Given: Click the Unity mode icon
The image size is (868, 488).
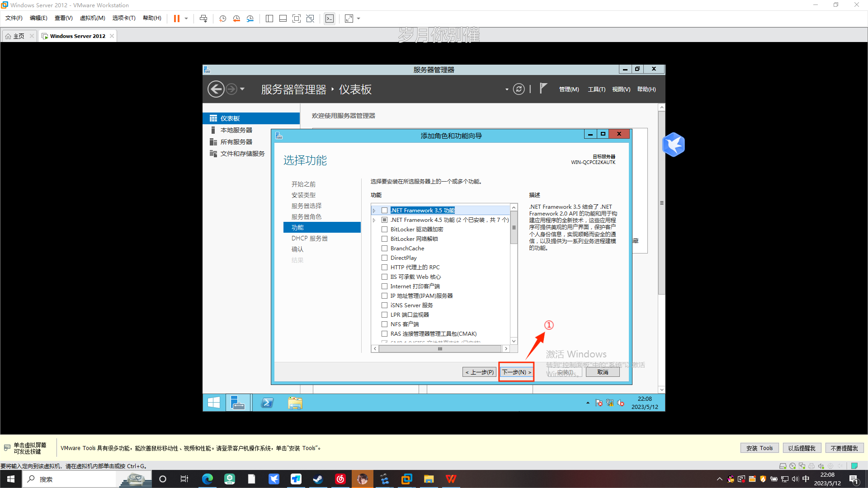Looking at the screenshot, I should pyautogui.click(x=310, y=19).
